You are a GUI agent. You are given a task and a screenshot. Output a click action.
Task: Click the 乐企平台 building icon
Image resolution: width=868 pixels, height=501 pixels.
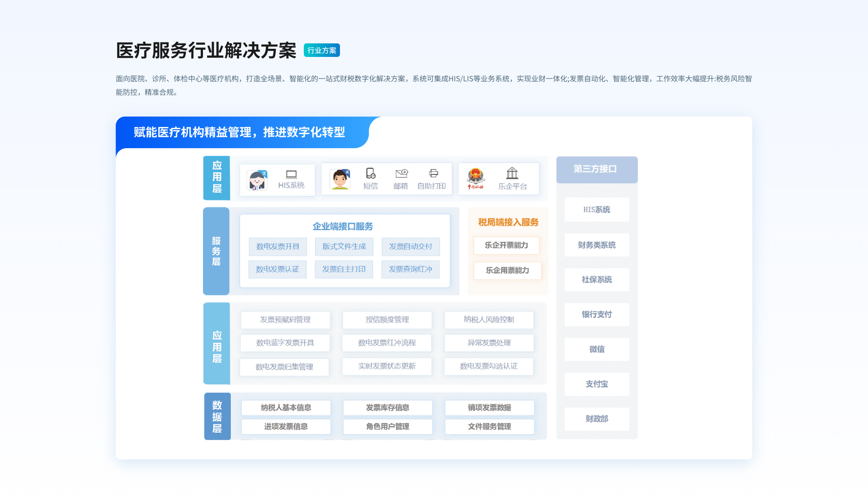(513, 173)
